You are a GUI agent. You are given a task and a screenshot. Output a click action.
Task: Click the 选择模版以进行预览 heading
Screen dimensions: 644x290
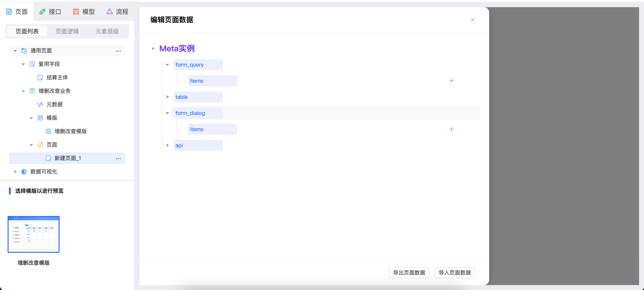pos(39,191)
